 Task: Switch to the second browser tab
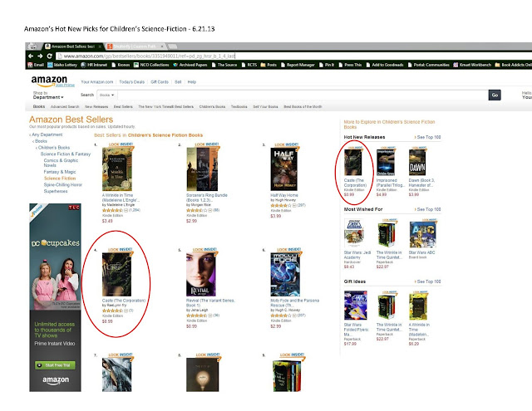coord(135,46)
